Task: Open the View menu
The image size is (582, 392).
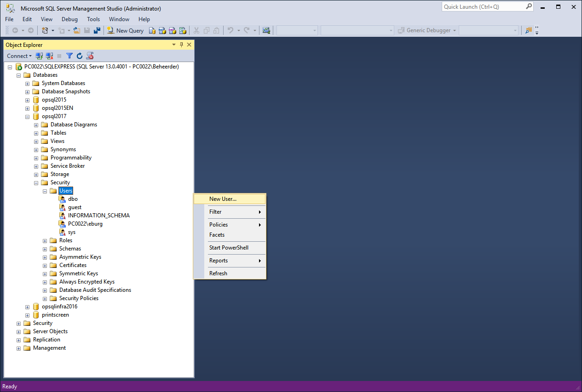Action: [46, 19]
